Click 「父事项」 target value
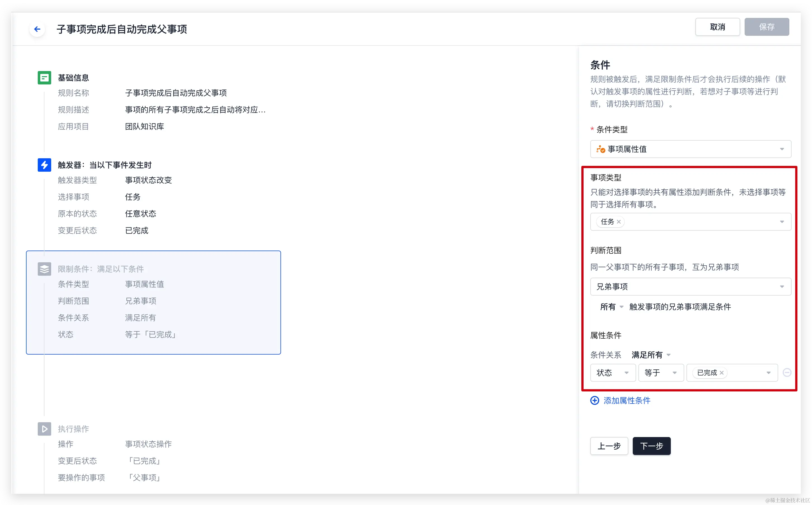Image resolution: width=812 pixels, height=505 pixels. click(x=144, y=478)
